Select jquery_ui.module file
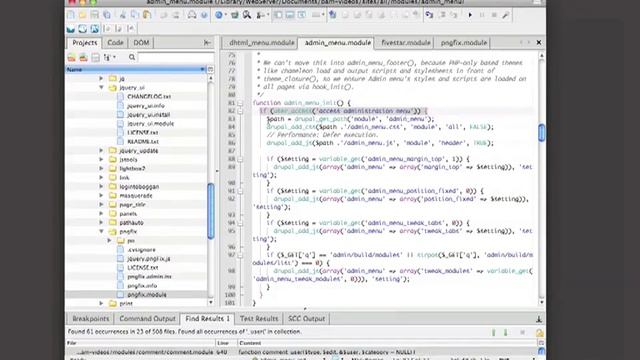 [150, 123]
